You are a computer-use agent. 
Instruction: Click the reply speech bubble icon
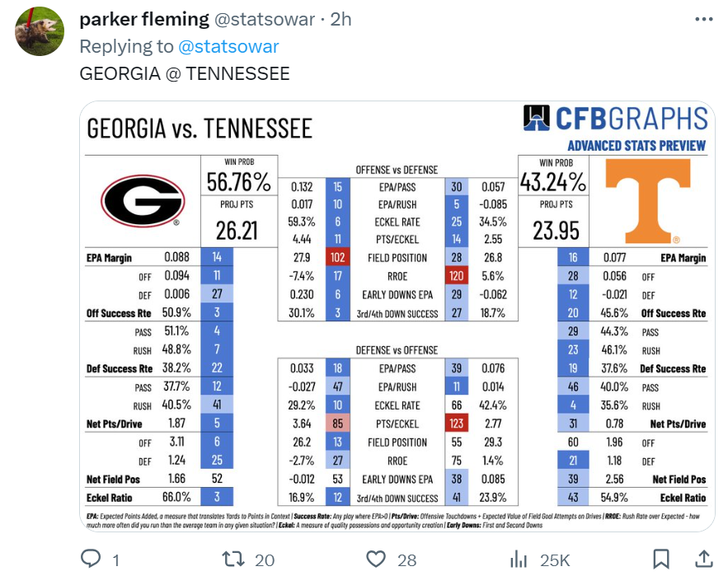[91, 559]
